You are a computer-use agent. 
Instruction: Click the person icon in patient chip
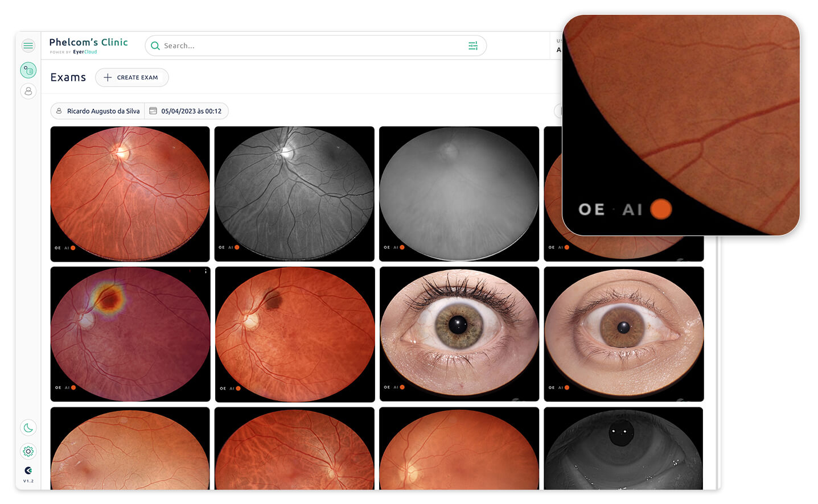tap(59, 111)
